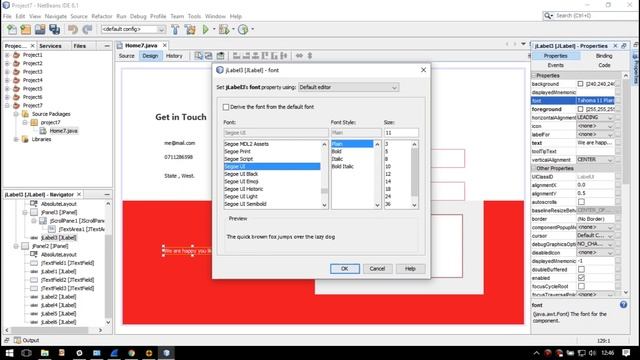Open the Refactor menu
Screen dimensions: 640x360
point(102,16)
